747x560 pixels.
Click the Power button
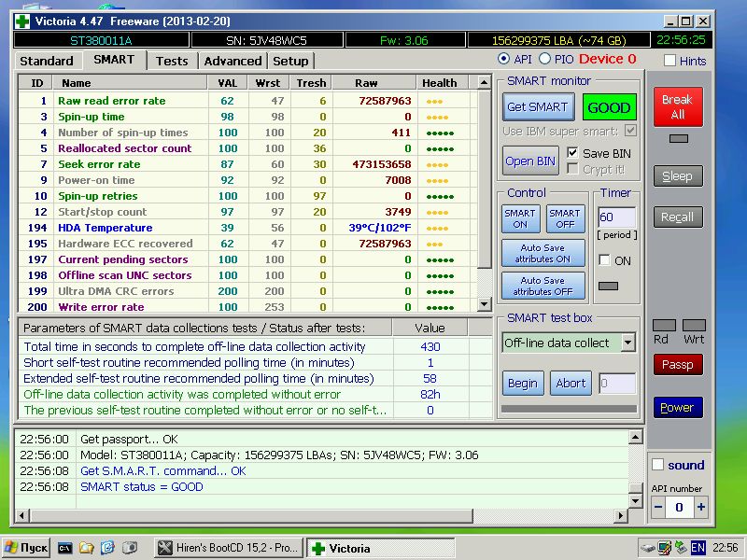point(678,408)
